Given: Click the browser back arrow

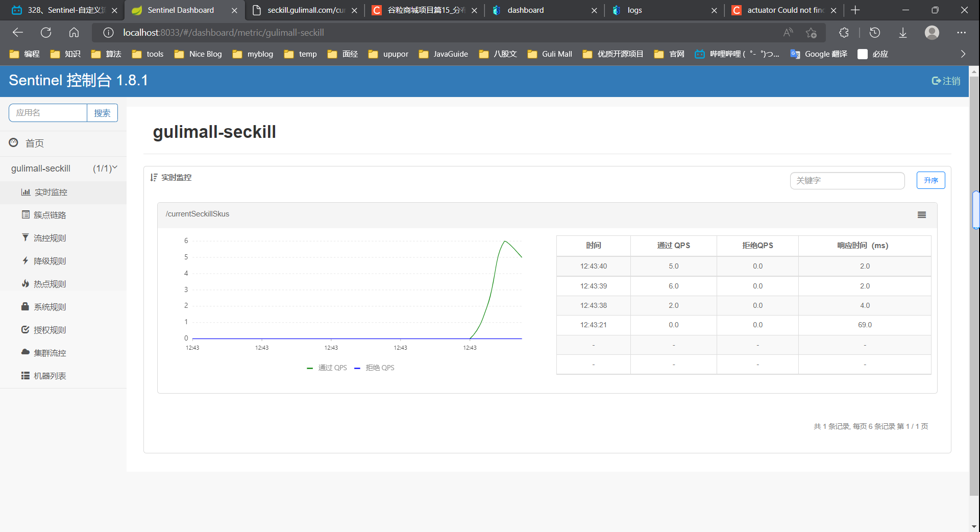Looking at the screenshot, I should pos(18,33).
